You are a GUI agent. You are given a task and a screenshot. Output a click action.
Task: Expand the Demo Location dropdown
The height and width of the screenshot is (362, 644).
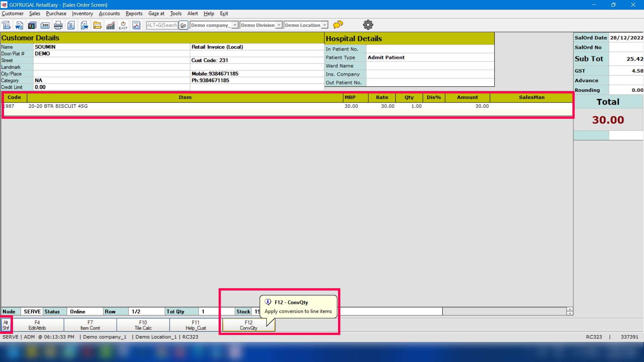point(324,25)
